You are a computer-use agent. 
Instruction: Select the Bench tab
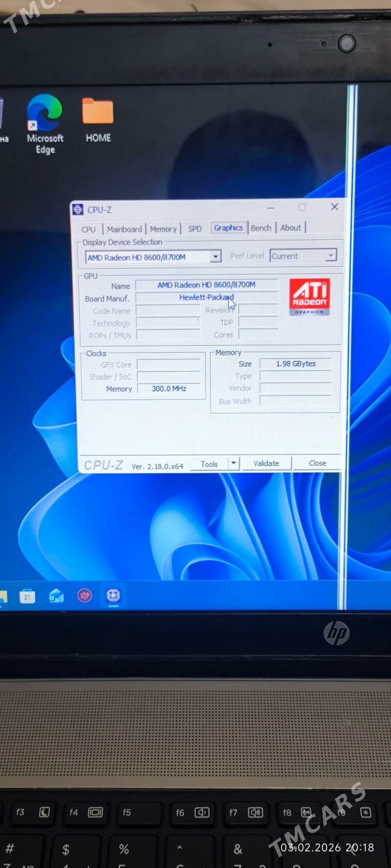pos(261,228)
